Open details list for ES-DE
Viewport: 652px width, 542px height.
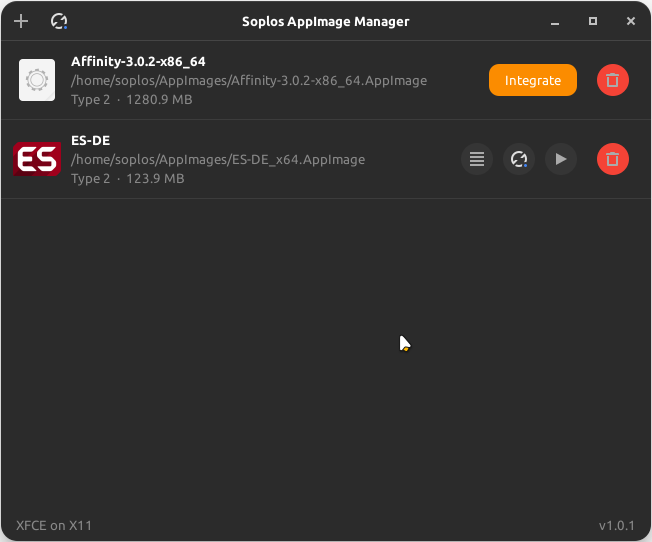coord(477,159)
